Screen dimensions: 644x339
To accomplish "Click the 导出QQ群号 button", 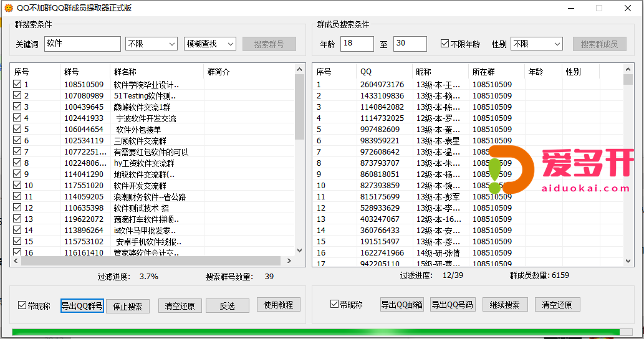I will click(x=82, y=306).
